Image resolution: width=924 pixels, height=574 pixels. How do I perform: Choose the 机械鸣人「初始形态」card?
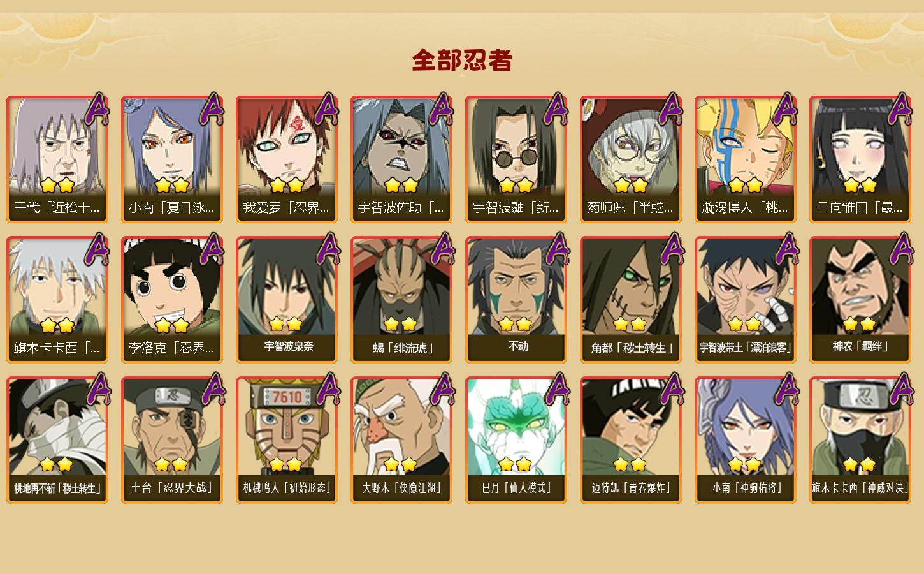click(x=287, y=440)
